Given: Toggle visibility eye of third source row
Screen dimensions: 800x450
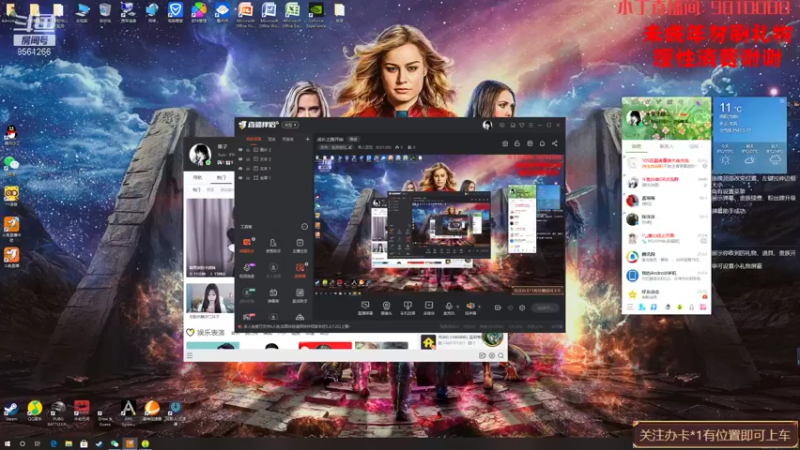Looking at the screenshot, I should tap(240, 168).
